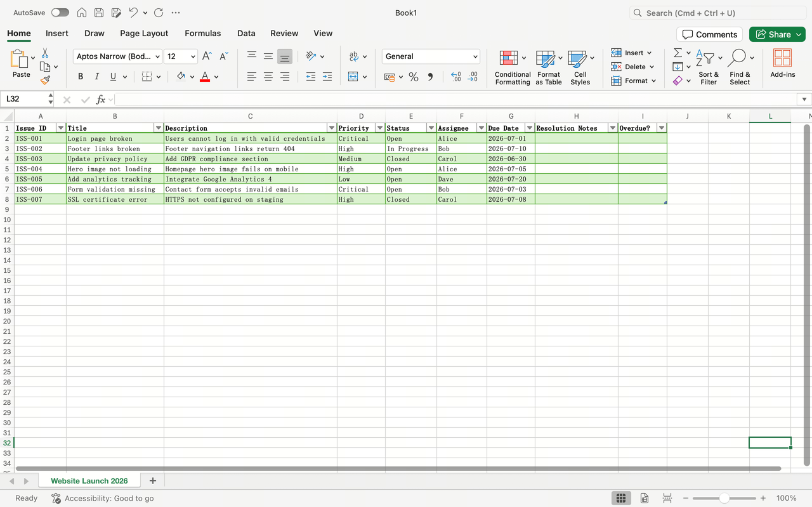Image resolution: width=812 pixels, height=507 pixels.
Task: Toggle Wrap Text icon
Action: click(x=354, y=56)
